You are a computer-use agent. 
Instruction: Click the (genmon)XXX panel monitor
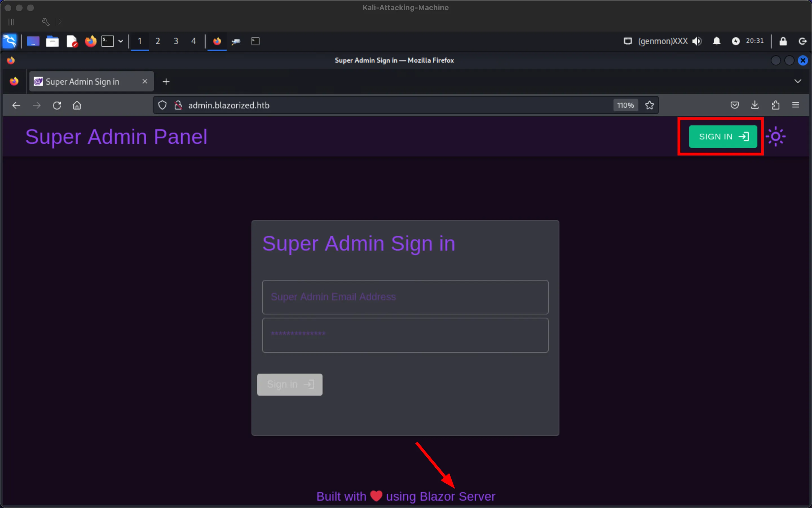pyautogui.click(x=663, y=41)
